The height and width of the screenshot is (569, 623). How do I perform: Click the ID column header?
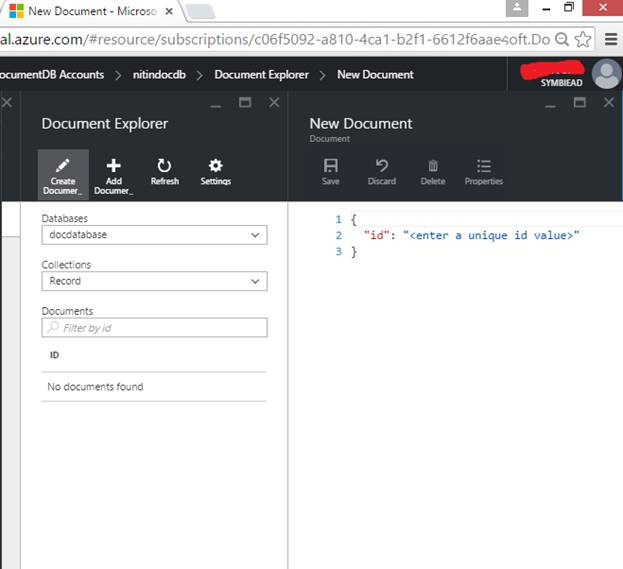[55, 355]
